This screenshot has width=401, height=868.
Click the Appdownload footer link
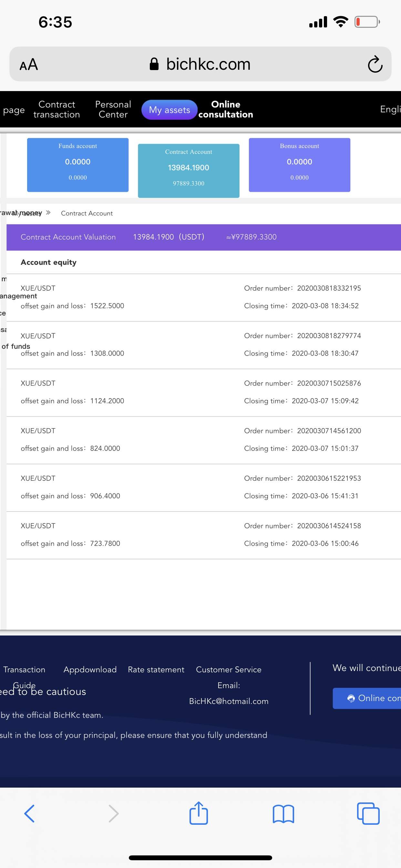[x=90, y=669]
